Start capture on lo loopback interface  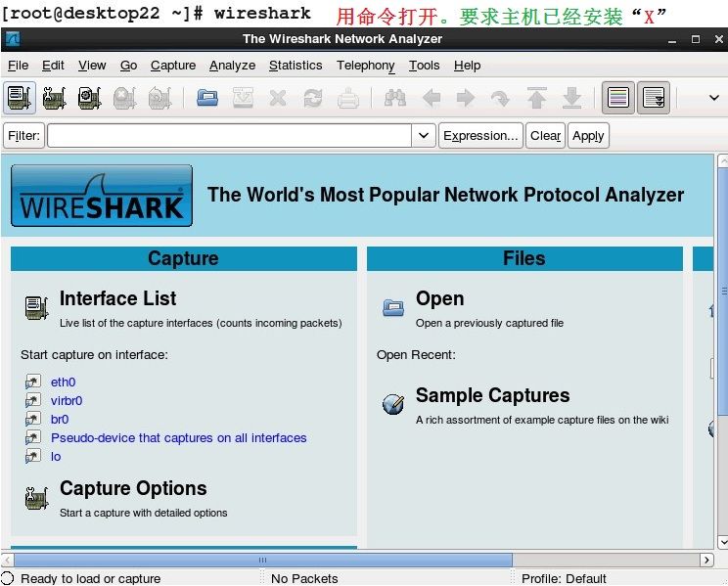click(56, 457)
